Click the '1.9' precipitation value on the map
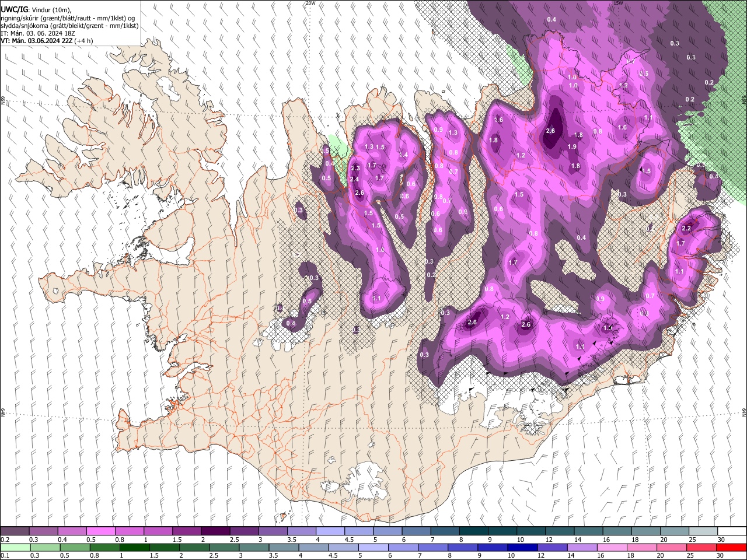Image resolution: width=747 pixels, height=560 pixels. point(572,146)
